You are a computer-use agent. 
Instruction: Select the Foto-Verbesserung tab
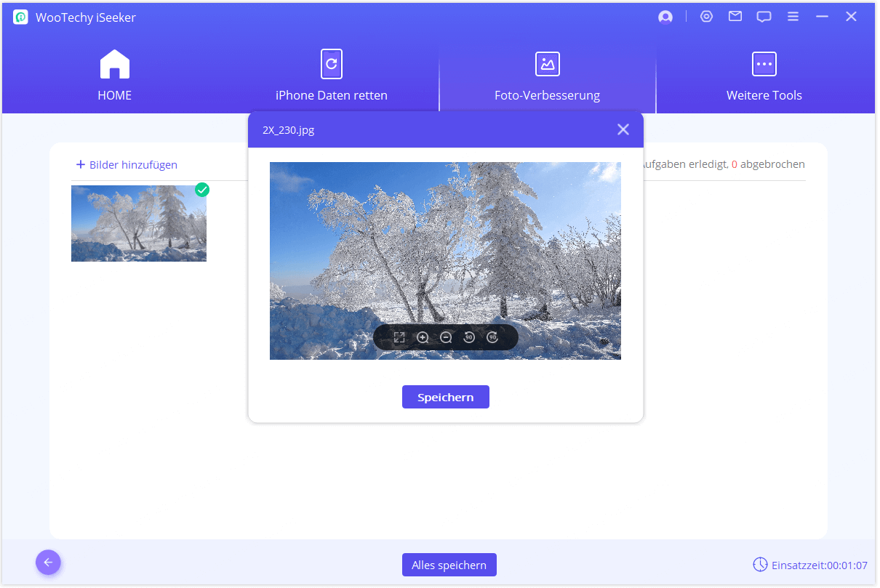[x=547, y=76]
